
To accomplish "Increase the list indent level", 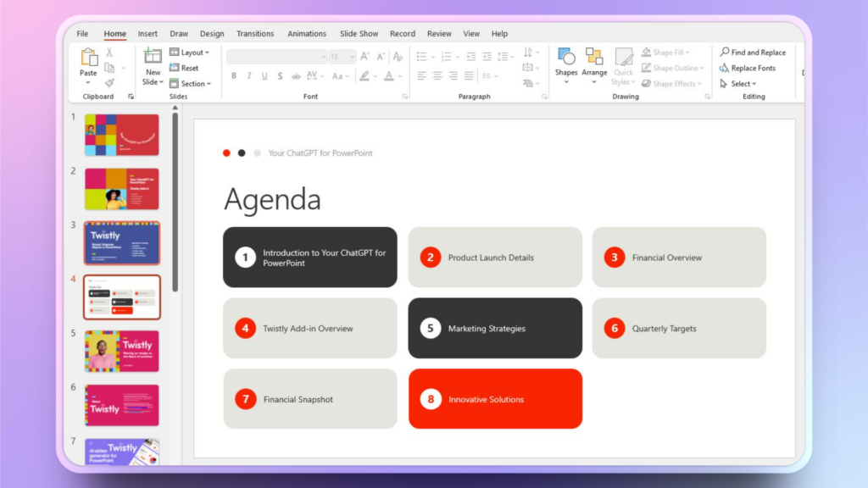I will [487, 57].
